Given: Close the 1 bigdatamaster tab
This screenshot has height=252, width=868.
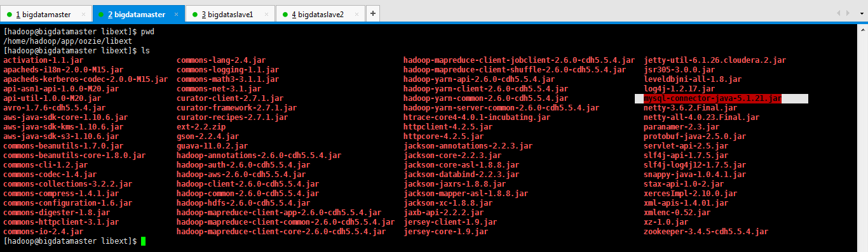Looking at the screenshot, I should tap(84, 14).
